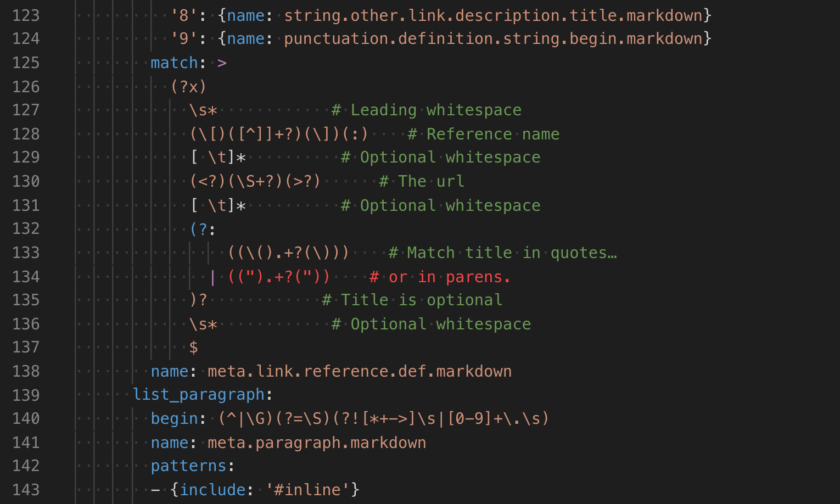Click the include keyword on line 143

(x=212, y=489)
